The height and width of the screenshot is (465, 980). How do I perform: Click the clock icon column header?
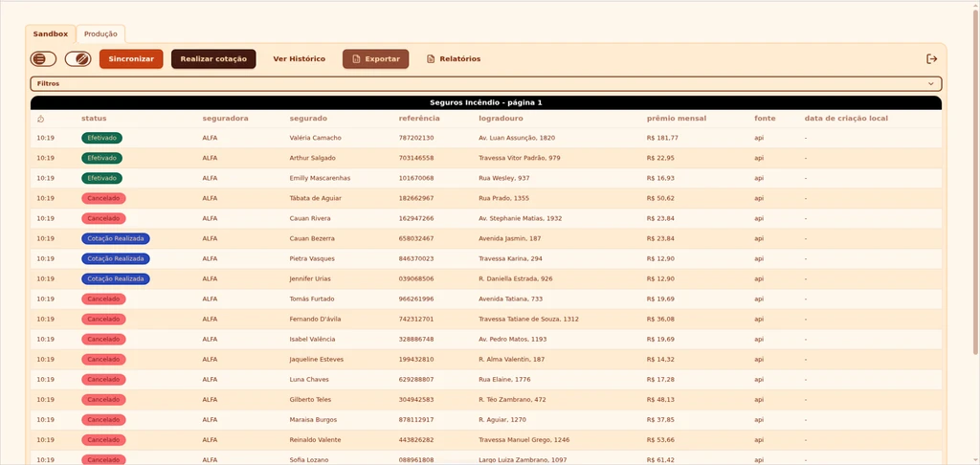click(x=40, y=118)
